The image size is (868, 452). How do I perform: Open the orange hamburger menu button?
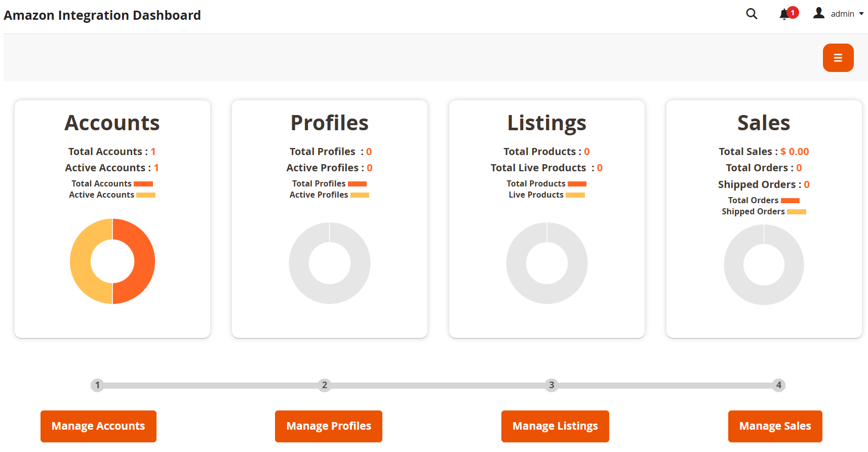click(x=838, y=58)
